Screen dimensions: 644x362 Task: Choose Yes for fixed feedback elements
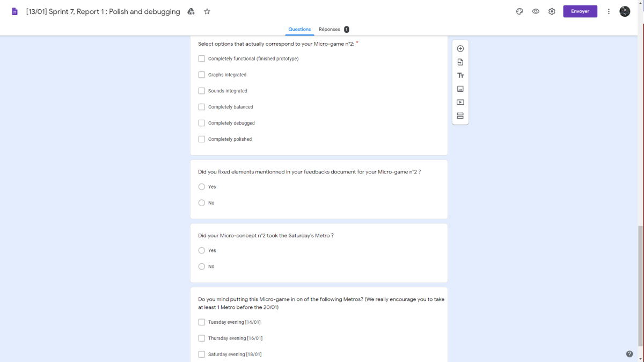pyautogui.click(x=202, y=187)
